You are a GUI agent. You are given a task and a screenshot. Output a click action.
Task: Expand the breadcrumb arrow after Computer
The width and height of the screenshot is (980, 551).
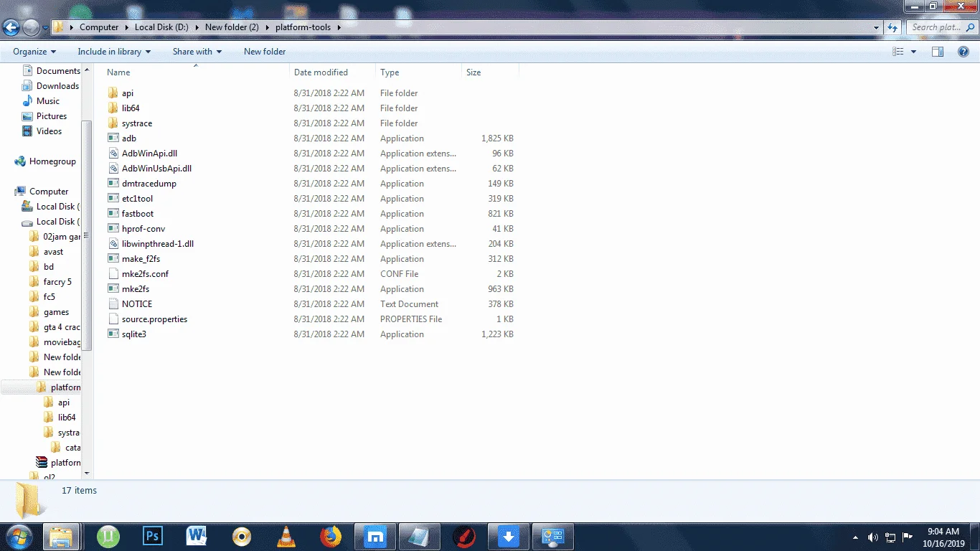tap(127, 27)
